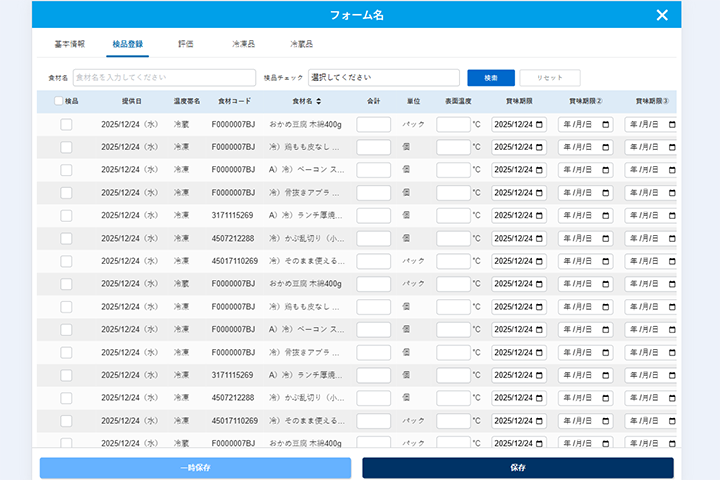Open 賞味期限② calendar in second かぶ乱切り row
Screen dimensions: 720x480
[x=606, y=398]
